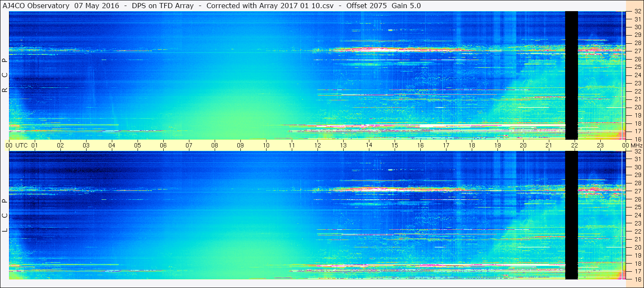Screen dimensions: 644x288
Task: Click the LCP panel label
Action: tap(5, 216)
